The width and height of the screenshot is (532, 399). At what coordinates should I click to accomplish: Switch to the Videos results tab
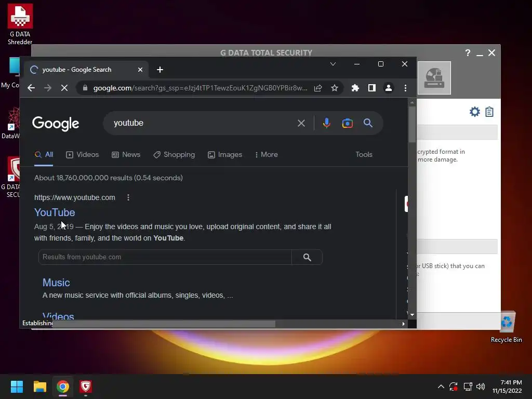83,155
